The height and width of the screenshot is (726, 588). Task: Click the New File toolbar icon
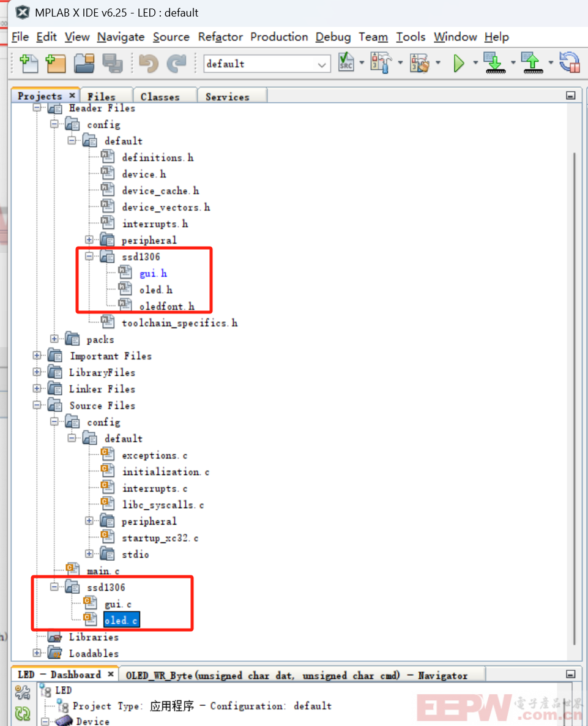click(29, 64)
